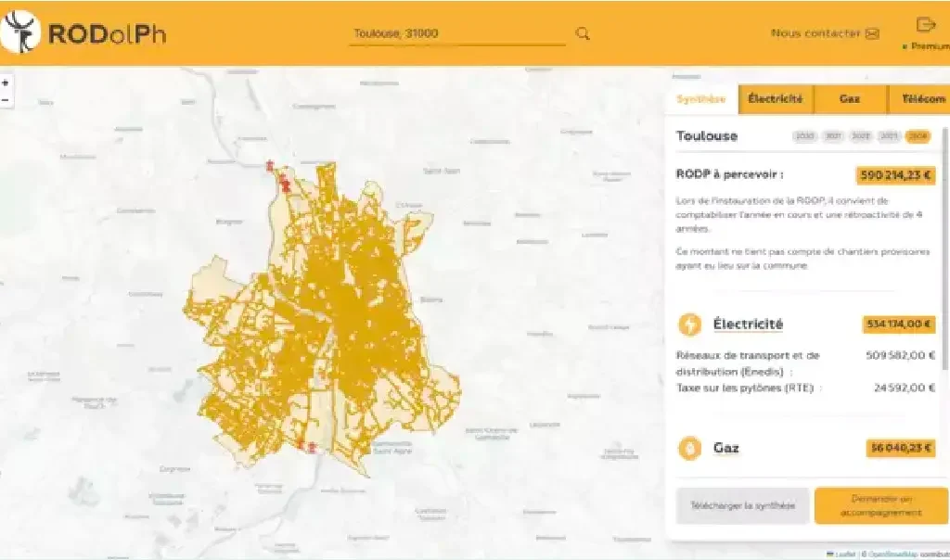Click the envelope icon beside Nous contacter
Viewport: 950px width, 560px height.
pyautogui.click(x=872, y=33)
